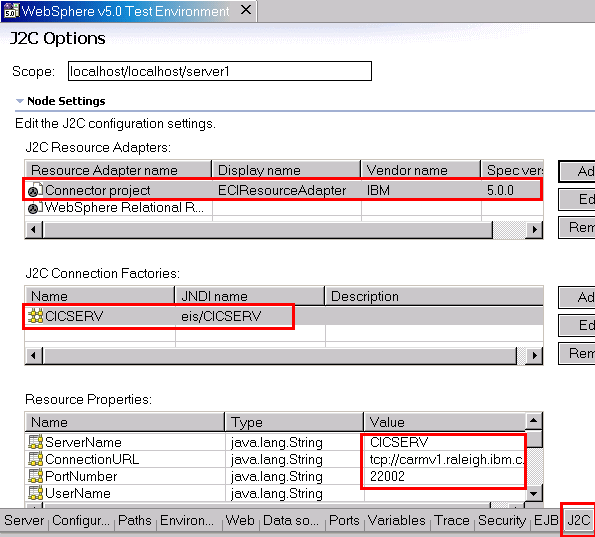
Task: Click Remove button for Connection Factories
Action: (x=577, y=353)
